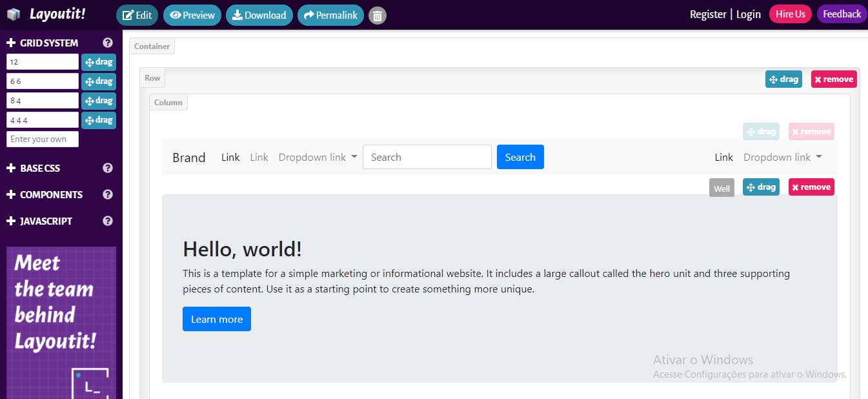Click the drag icon for the 4 4 4 grid
The width and height of the screenshot is (868, 399).
[98, 119]
